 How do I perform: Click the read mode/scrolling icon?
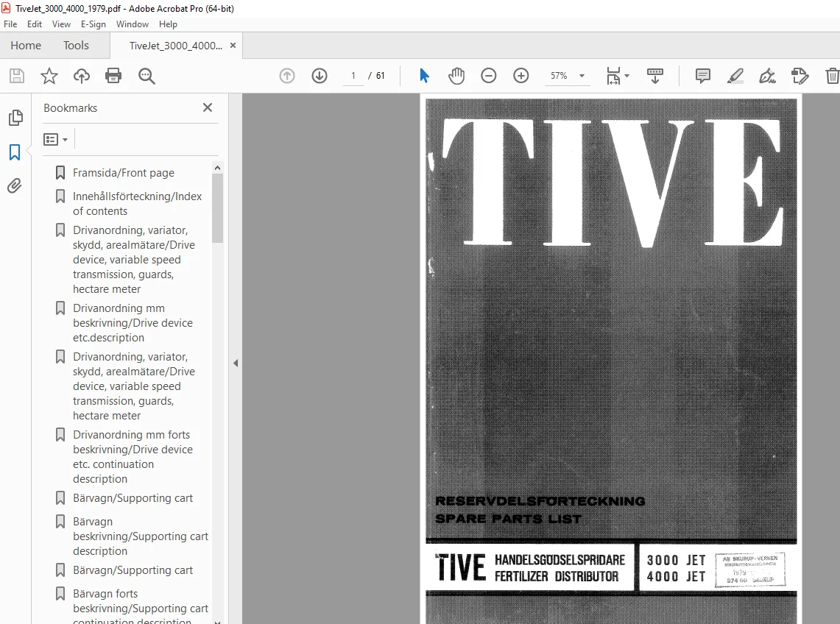654,76
